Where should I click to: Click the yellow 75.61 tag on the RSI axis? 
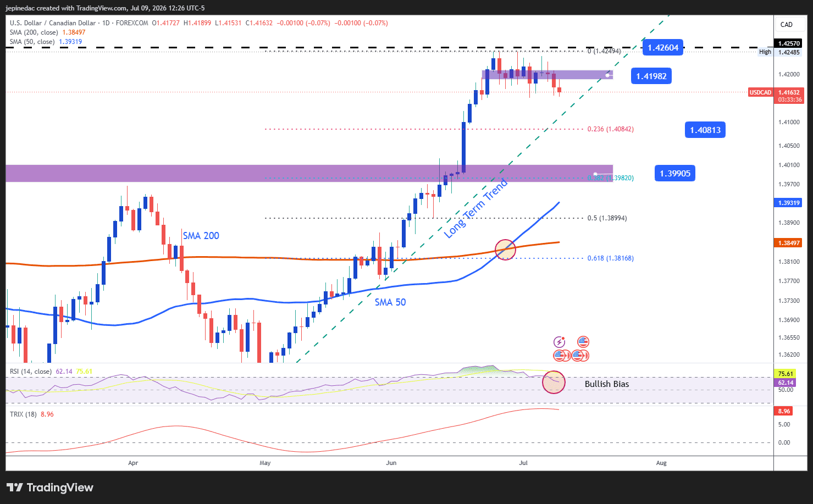(x=786, y=374)
